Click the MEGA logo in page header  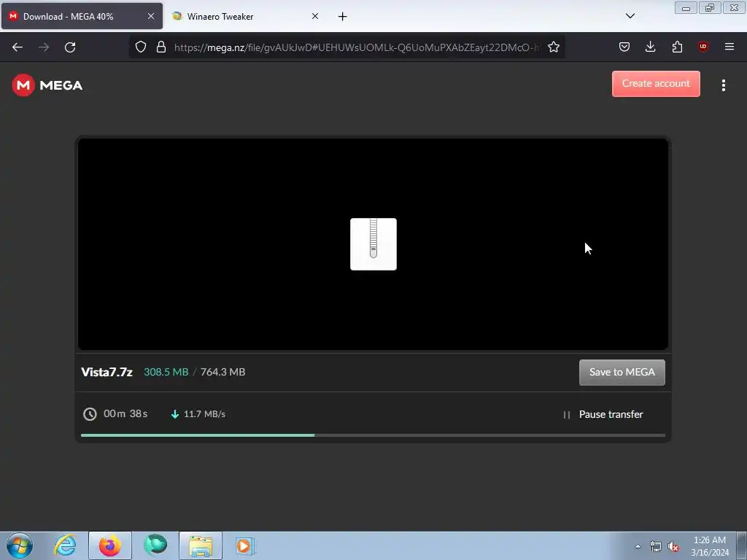coord(47,85)
